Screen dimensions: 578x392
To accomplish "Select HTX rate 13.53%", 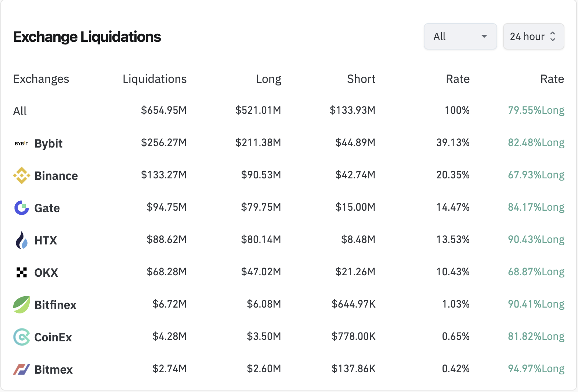I will [x=453, y=239].
